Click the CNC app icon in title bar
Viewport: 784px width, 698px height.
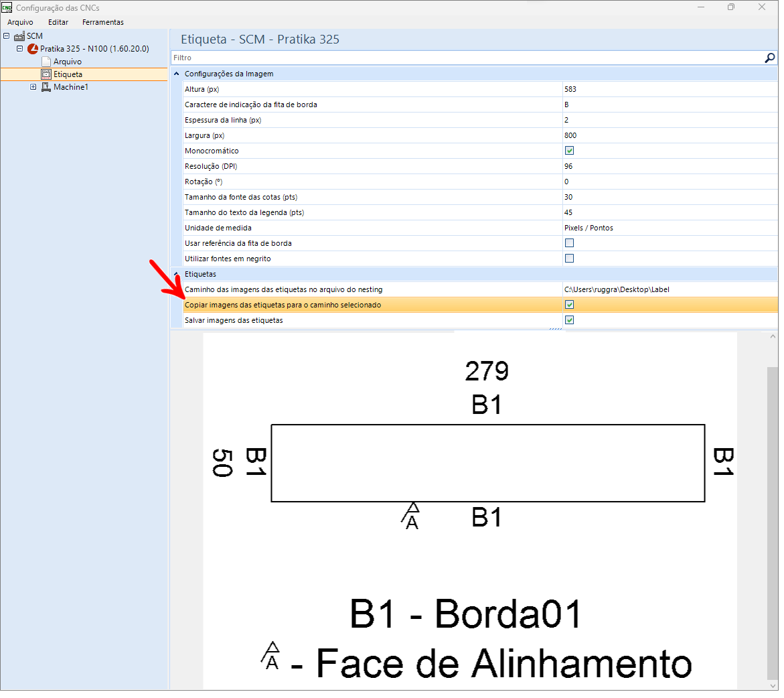(x=7, y=7)
